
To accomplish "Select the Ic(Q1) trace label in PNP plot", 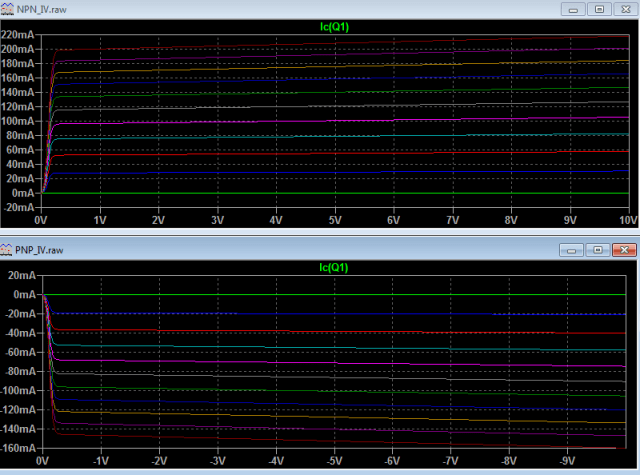I will coord(335,266).
